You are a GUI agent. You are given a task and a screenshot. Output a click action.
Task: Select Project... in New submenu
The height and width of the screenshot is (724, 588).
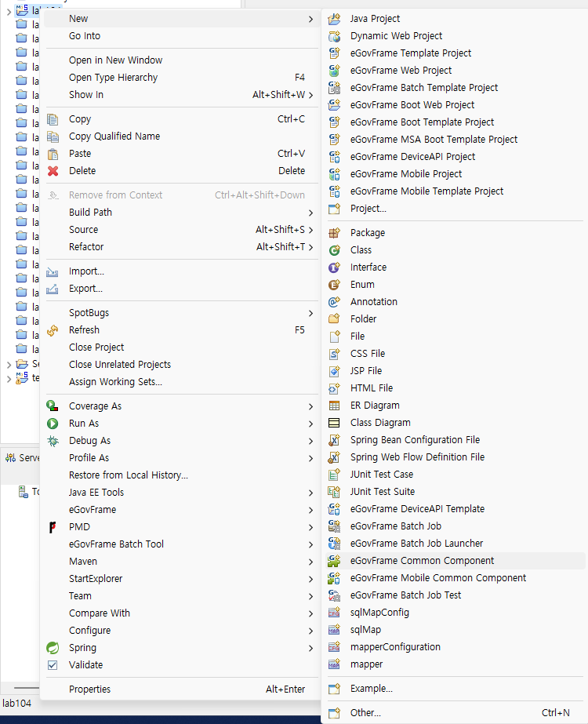(x=368, y=209)
